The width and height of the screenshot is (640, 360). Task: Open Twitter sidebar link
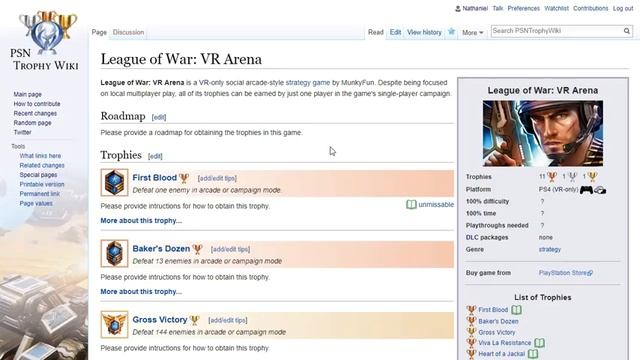(x=22, y=132)
